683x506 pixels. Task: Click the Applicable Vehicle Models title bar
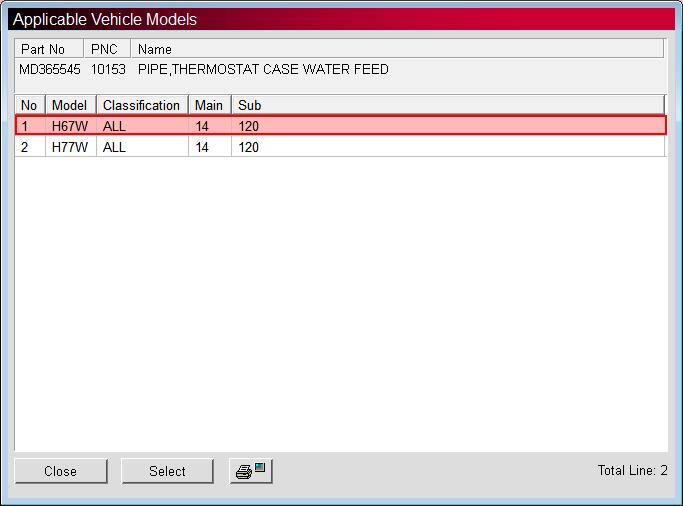click(x=341, y=19)
